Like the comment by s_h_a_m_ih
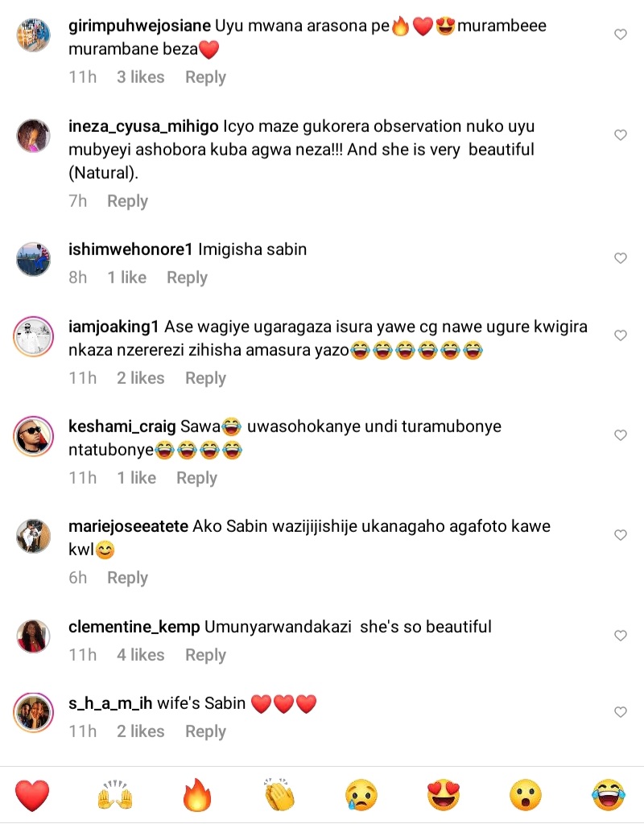 (x=621, y=712)
